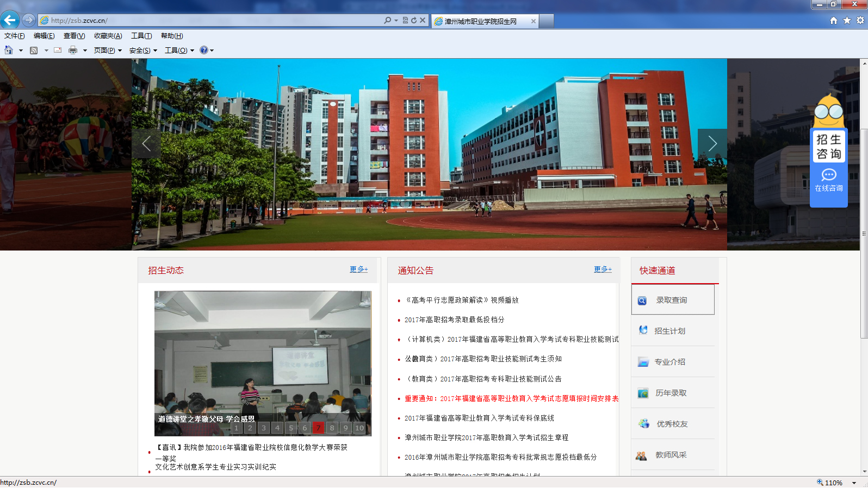Click the search magnifier in address bar

coord(387,20)
